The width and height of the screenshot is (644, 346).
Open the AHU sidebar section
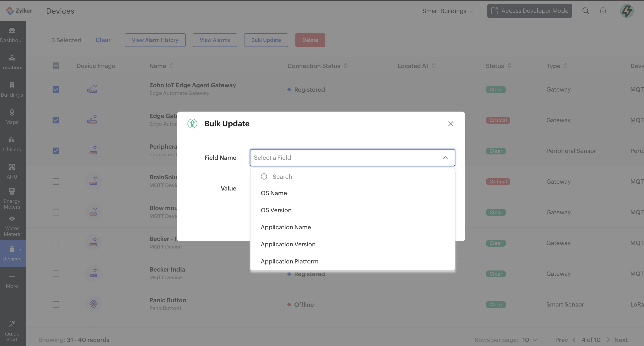(x=12, y=171)
